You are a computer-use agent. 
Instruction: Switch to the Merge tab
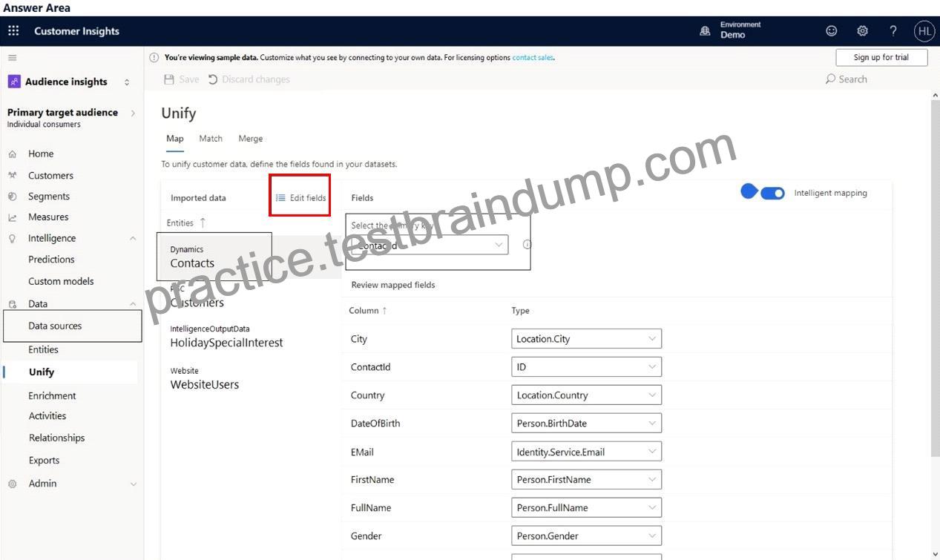pyautogui.click(x=251, y=139)
